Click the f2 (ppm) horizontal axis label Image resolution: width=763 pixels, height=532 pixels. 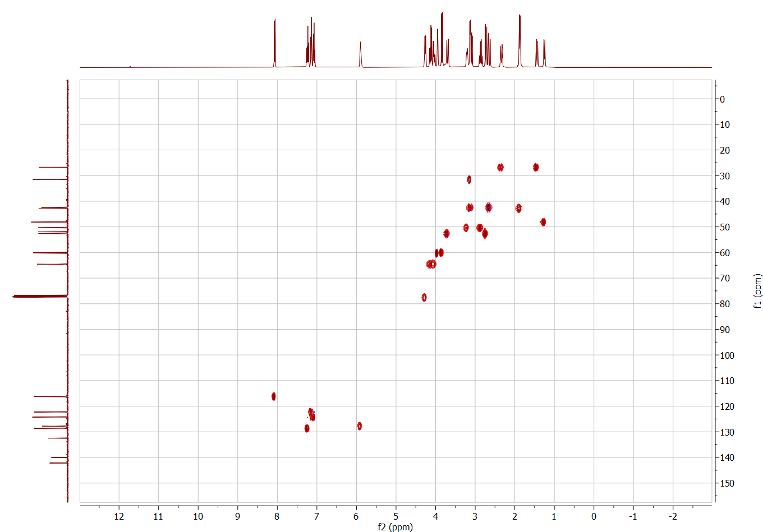396,527
